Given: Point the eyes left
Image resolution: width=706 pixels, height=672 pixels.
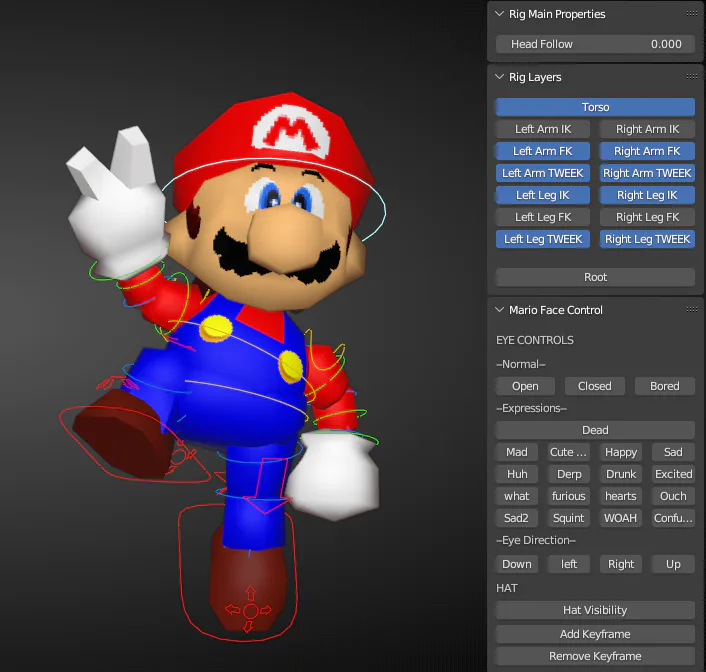Looking at the screenshot, I should click(569, 564).
